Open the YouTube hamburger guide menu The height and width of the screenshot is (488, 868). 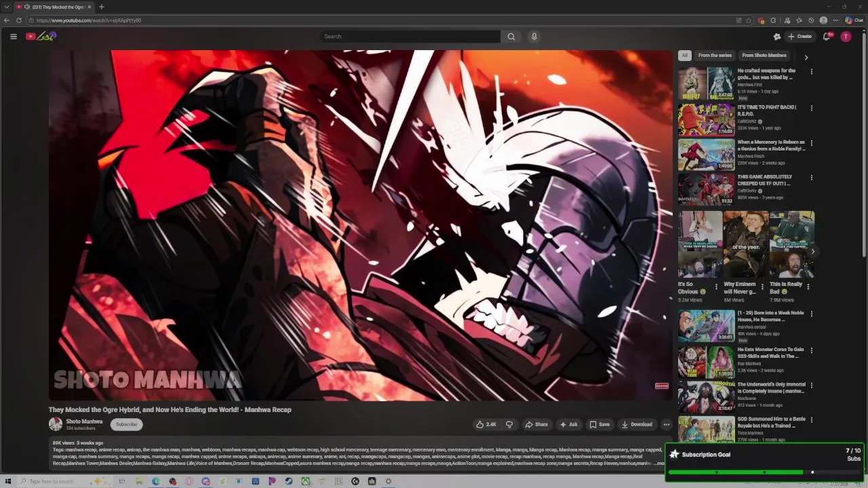click(13, 37)
